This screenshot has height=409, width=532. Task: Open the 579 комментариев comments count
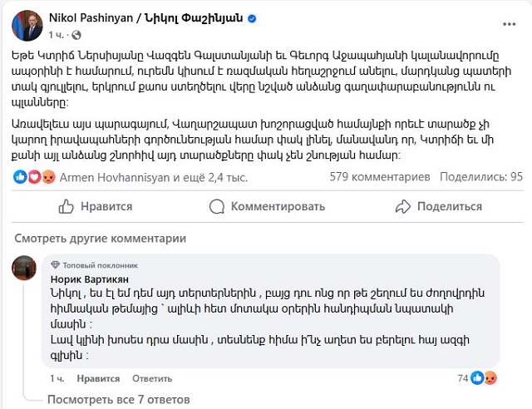tap(380, 177)
